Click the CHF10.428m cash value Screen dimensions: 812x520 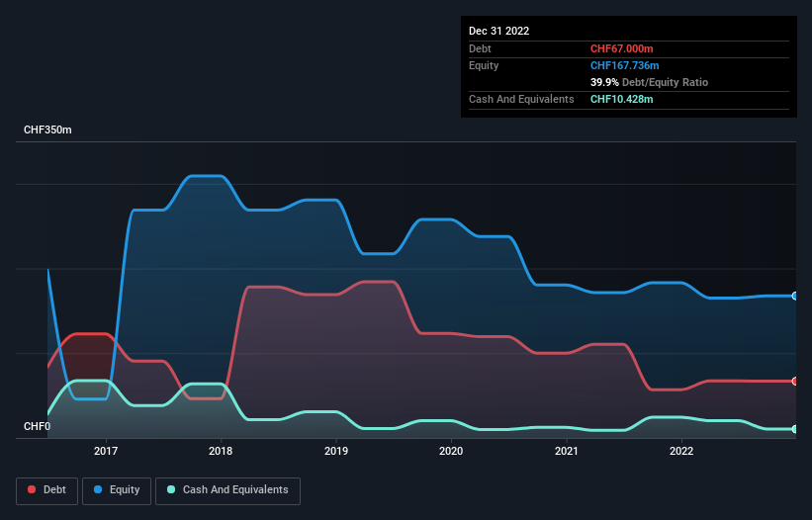coord(621,99)
